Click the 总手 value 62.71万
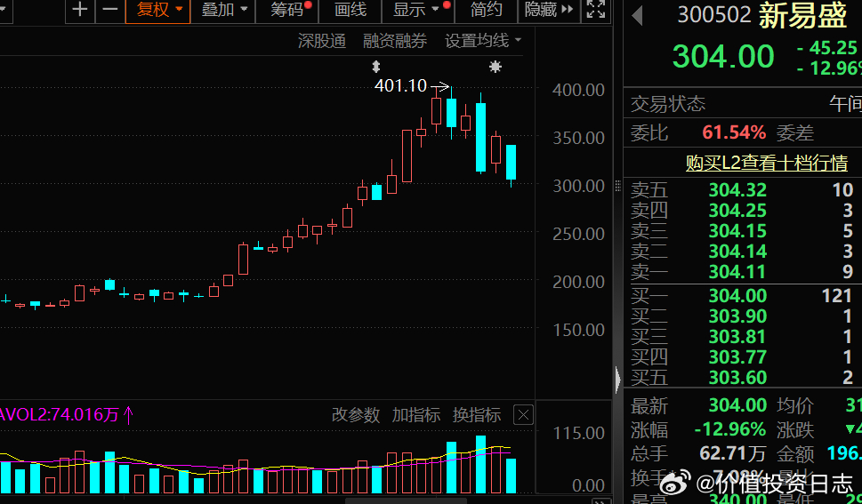862x504 pixels. point(733,453)
